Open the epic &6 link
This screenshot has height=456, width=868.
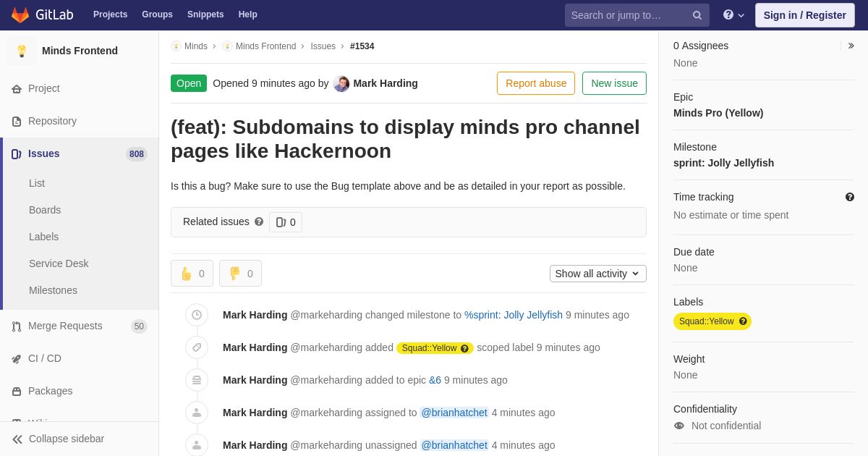coord(435,380)
